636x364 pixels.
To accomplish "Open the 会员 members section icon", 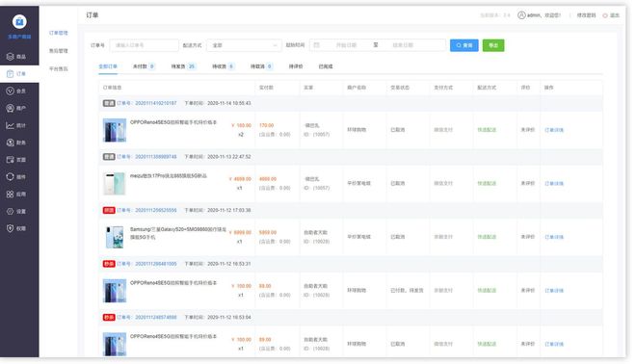I will [x=11, y=91].
